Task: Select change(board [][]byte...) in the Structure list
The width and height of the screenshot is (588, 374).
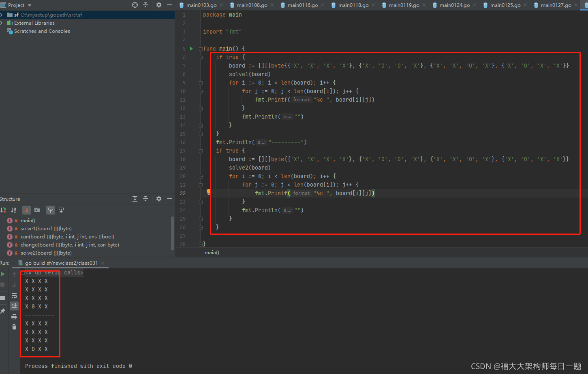Action: coord(70,245)
